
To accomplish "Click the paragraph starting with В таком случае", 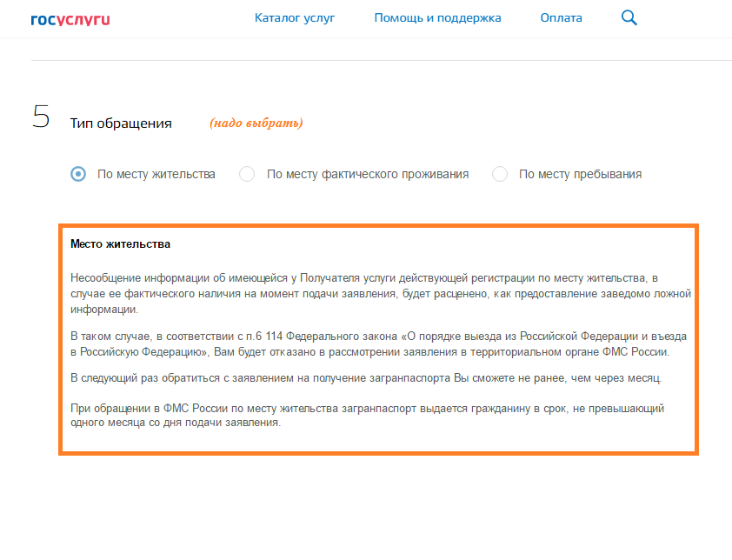I will coord(378,344).
